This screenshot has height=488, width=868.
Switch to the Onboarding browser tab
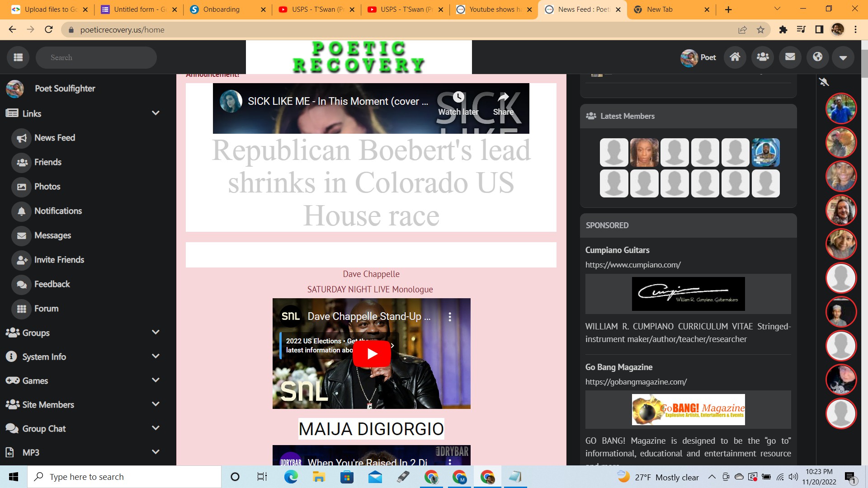[x=222, y=9]
